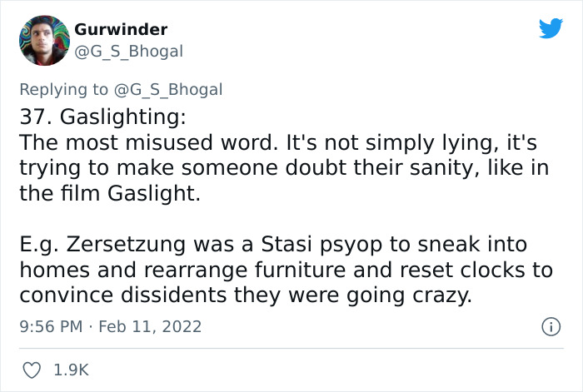Click "The most misused word" sentence
Screen dimensions: 583x392
[132, 142]
